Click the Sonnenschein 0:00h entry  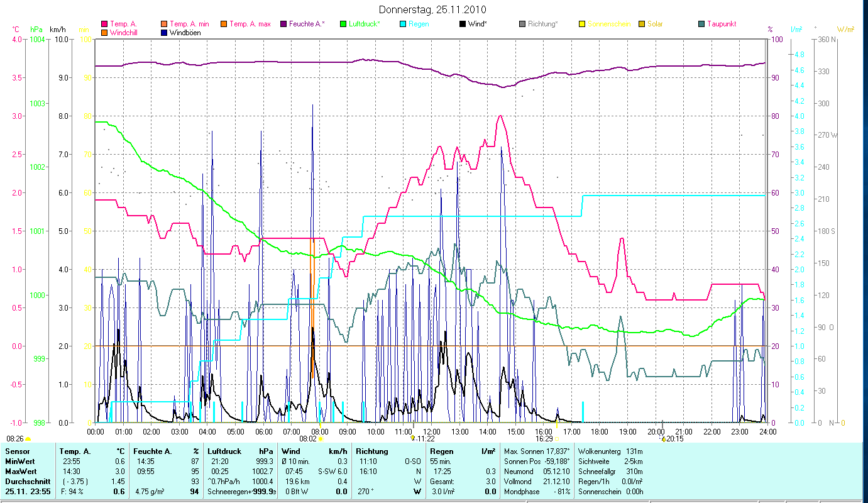[610, 492]
